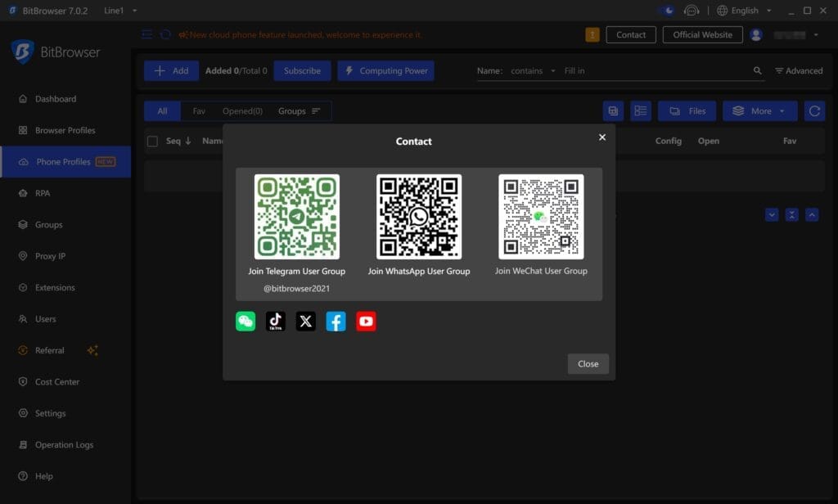Close the Contact dialog with X

[x=602, y=137]
